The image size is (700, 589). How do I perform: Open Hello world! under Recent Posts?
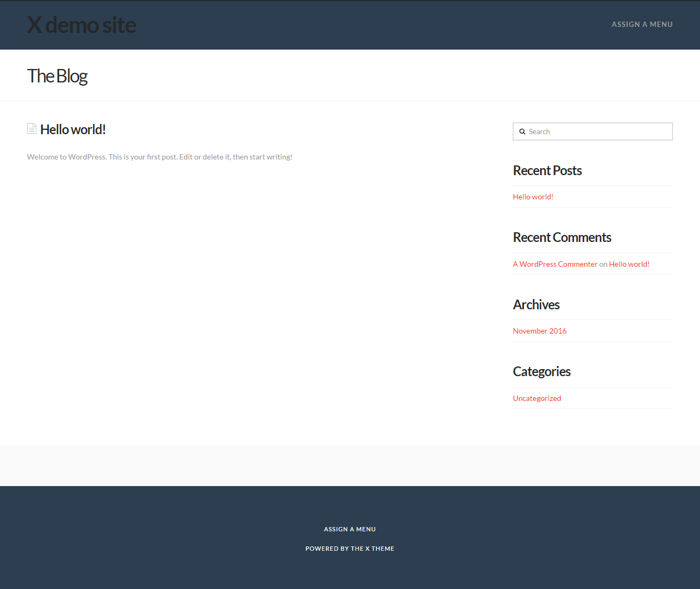tap(533, 197)
